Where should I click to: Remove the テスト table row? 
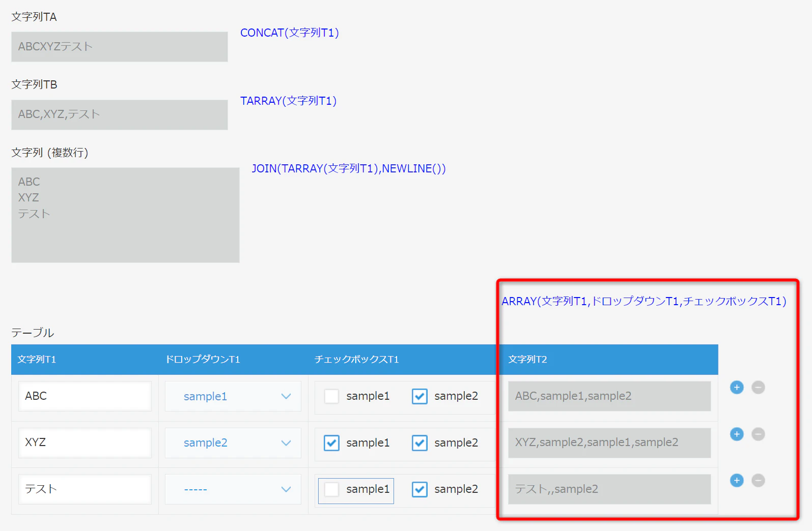(758, 480)
